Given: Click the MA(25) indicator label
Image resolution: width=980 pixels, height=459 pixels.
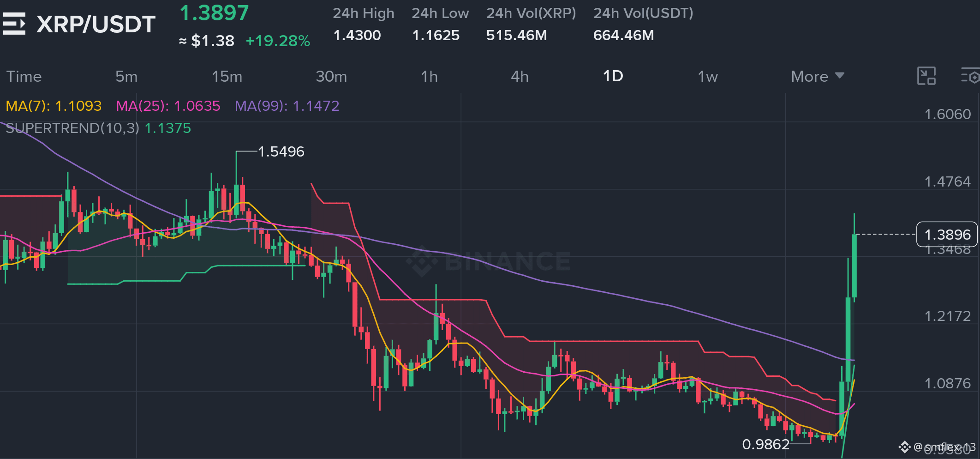Looking at the screenshot, I should (168, 106).
